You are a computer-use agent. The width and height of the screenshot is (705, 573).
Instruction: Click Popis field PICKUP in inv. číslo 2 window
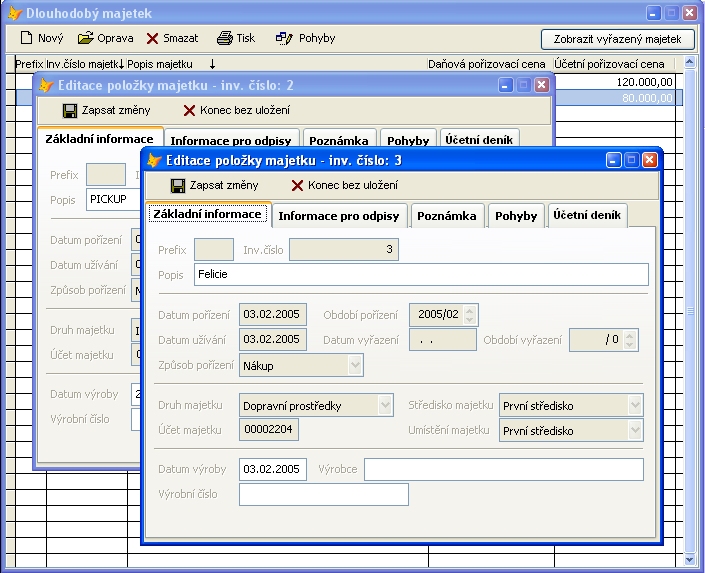[113, 200]
